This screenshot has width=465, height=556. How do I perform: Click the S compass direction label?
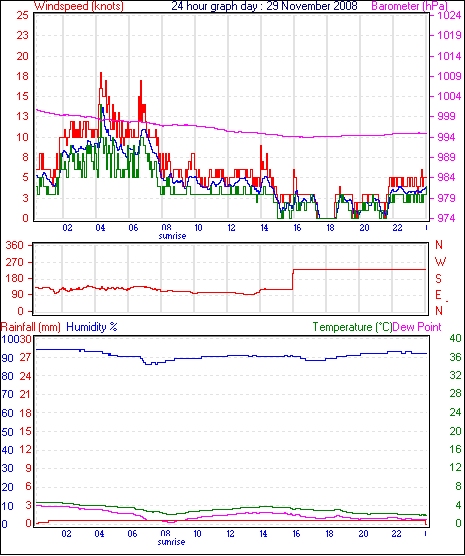tap(439, 279)
